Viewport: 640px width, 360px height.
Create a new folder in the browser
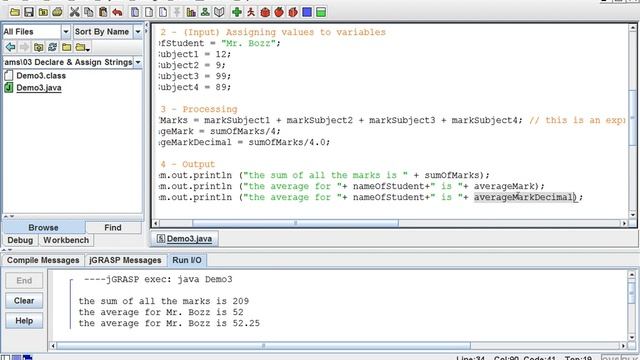[66, 47]
